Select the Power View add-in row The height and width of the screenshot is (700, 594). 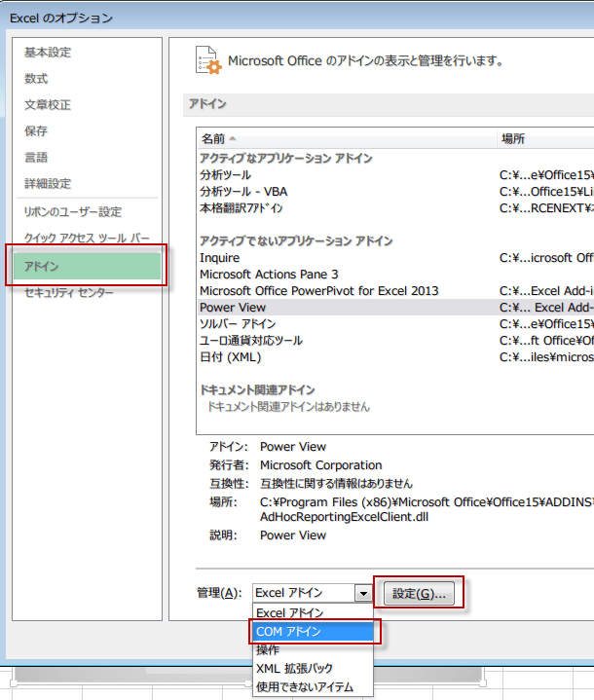395,307
